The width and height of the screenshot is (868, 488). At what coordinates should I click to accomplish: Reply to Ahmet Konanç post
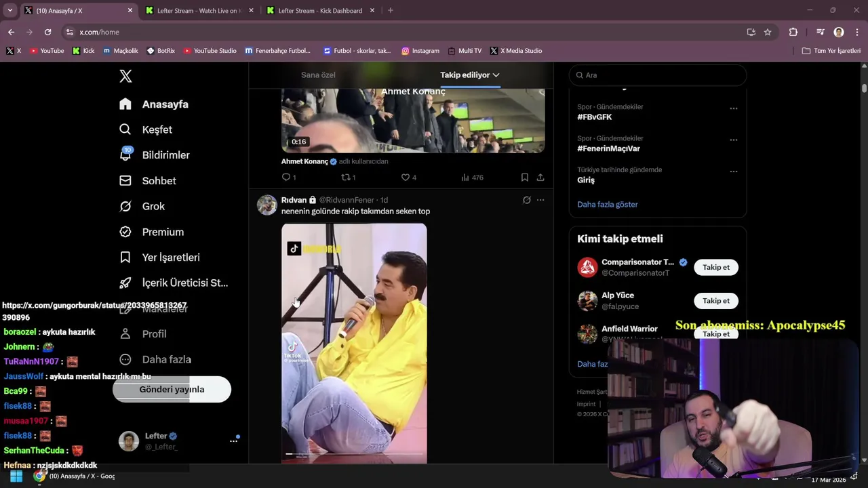point(289,178)
